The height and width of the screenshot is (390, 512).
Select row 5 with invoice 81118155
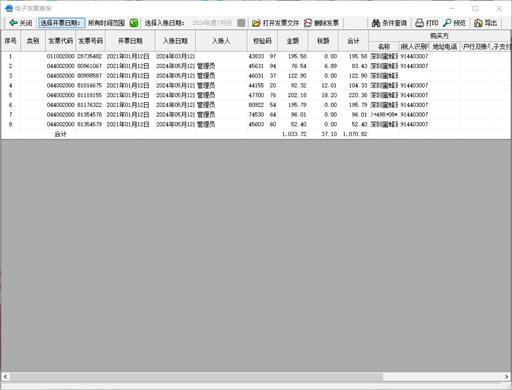pyautogui.click(x=255, y=95)
